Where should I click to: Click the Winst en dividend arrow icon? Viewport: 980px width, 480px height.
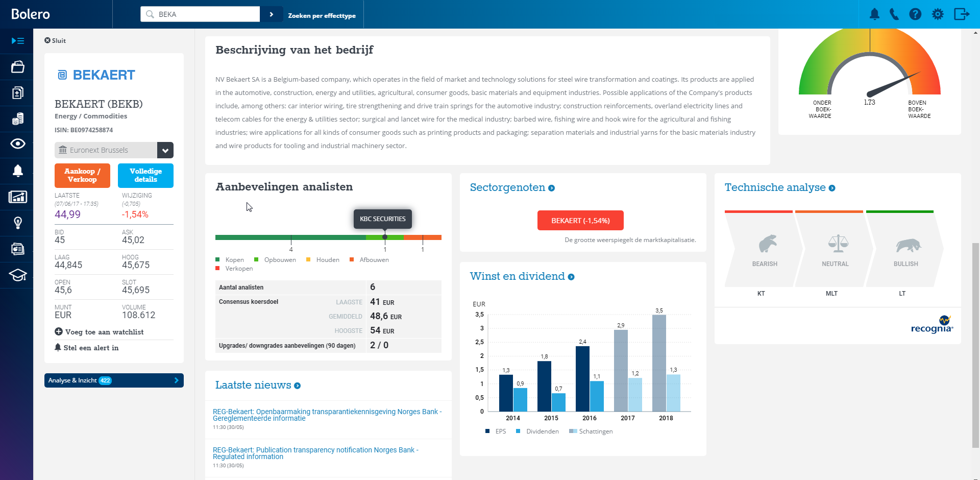coord(571,277)
